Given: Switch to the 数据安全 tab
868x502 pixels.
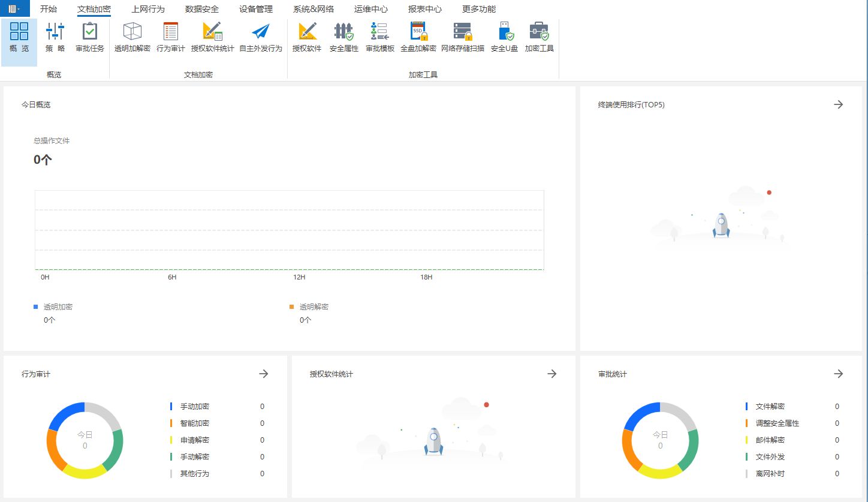Looking at the screenshot, I should point(202,9).
